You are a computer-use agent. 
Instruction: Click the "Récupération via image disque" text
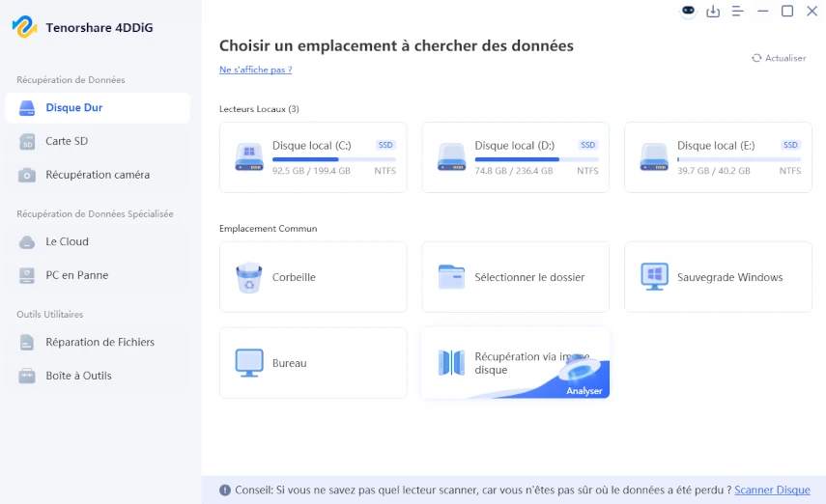[531, 363]
